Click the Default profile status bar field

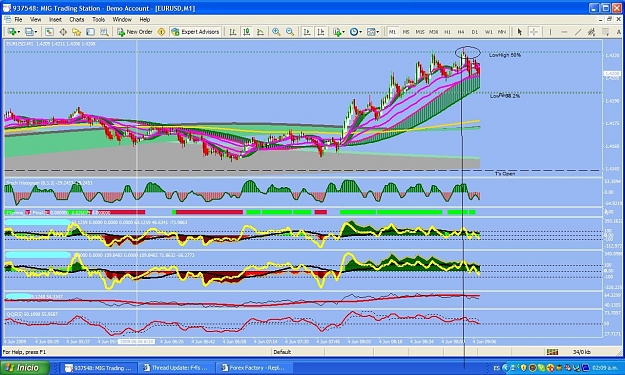[298, 352]
